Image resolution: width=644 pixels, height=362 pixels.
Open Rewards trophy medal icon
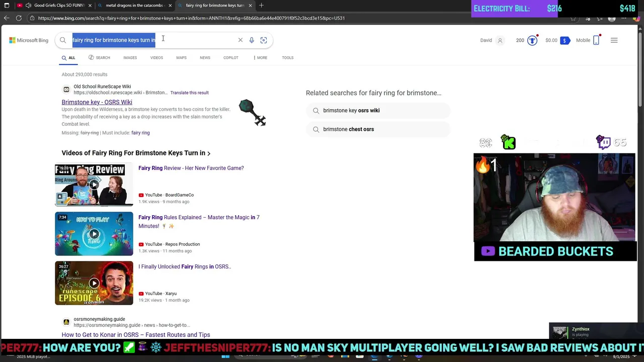532,40
